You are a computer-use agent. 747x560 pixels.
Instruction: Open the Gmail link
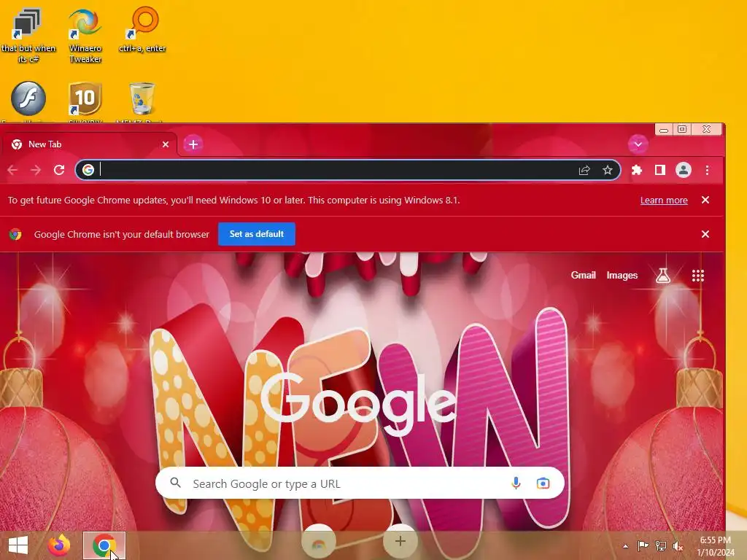(x=583, y=275)
